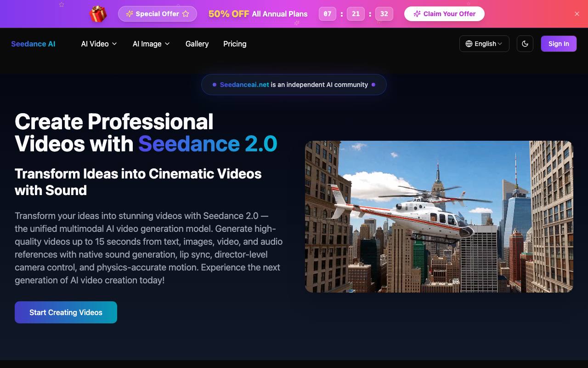Follow the Seedanceai.net link
The image size is (588, 368).
(x=244, y=85)
